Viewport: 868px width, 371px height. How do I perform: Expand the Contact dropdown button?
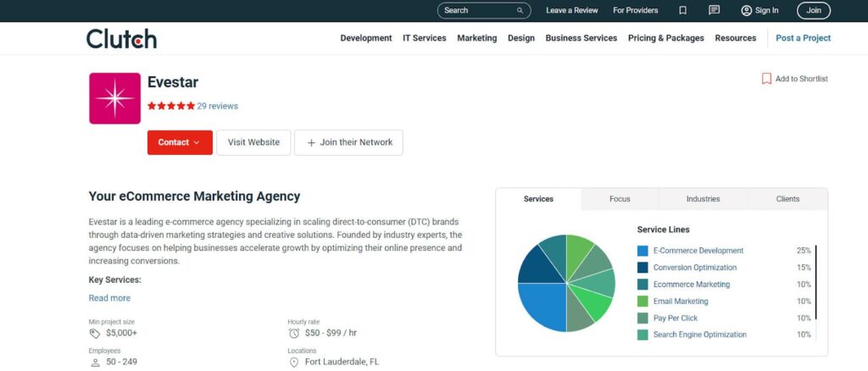click(180, 142)
